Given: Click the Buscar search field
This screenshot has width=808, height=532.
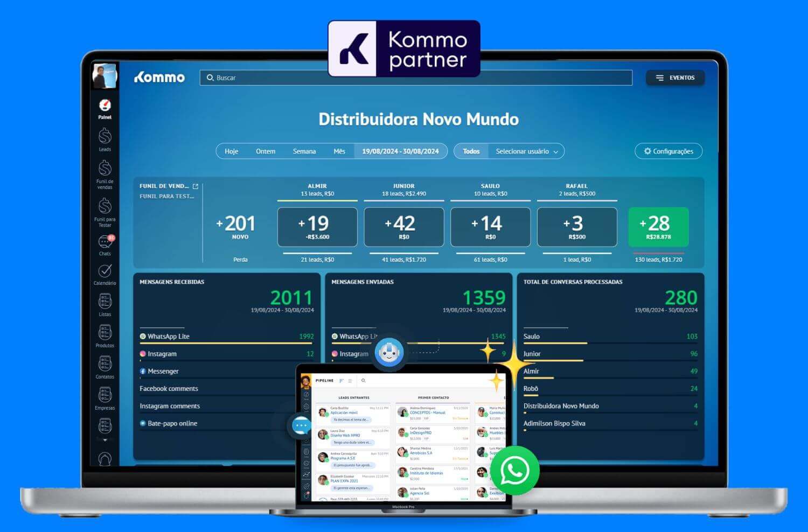Looking at the screenshot, I should [x=416, y=78].
